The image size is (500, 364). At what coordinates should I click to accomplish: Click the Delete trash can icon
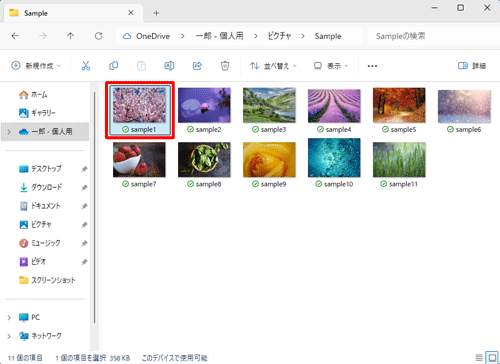pyautogui.click(x=225, y=66)
